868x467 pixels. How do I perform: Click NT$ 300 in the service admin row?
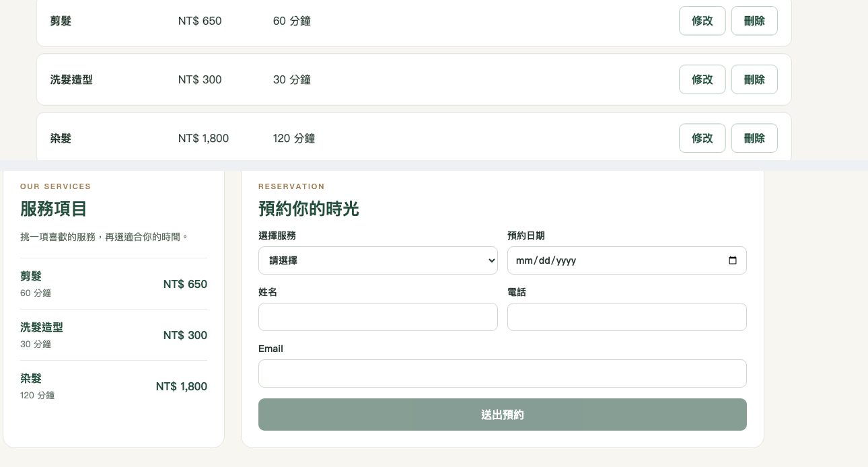200,79
